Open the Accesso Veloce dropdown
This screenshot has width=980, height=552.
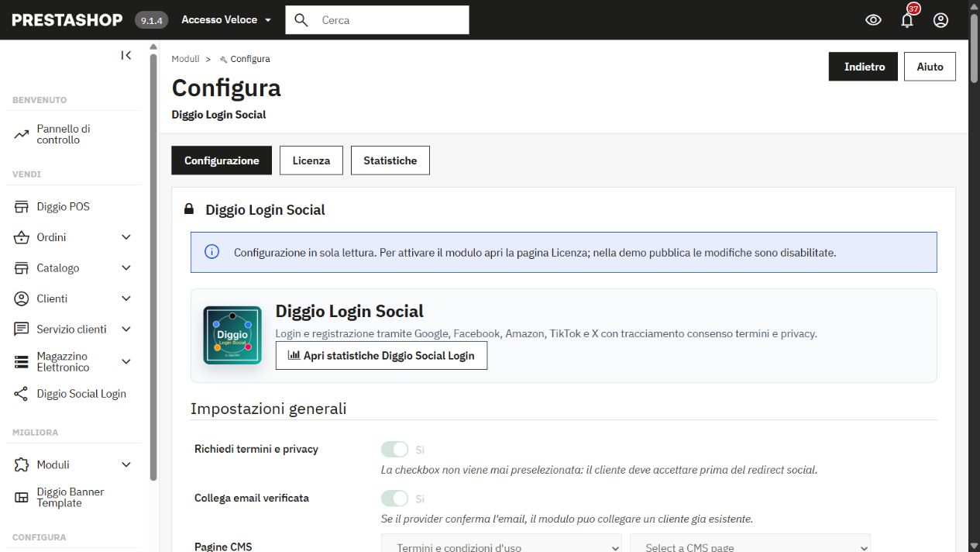[x=226, y=20]
